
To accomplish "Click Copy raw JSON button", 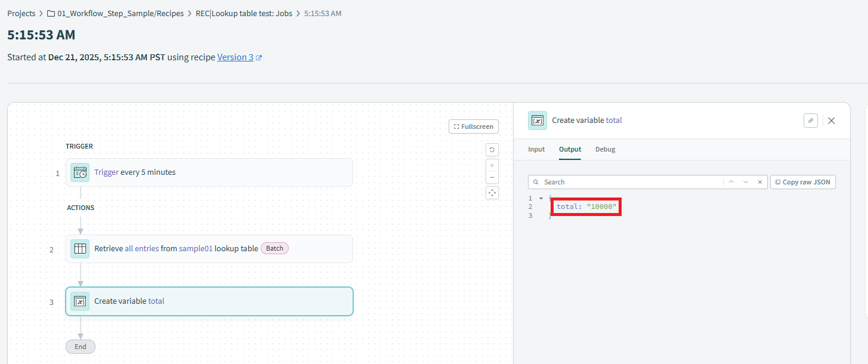I will click(802, 182).
